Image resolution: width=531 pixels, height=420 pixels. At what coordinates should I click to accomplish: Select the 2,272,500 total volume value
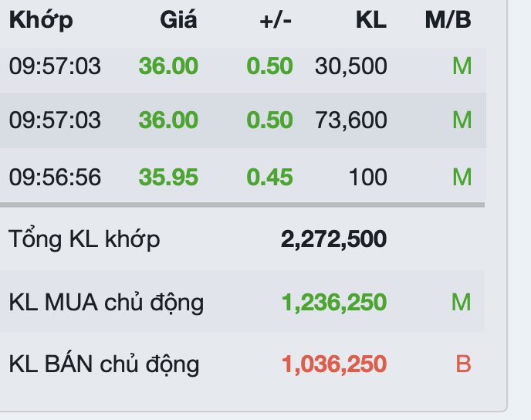pyautogui.click(x=333, y=239)
